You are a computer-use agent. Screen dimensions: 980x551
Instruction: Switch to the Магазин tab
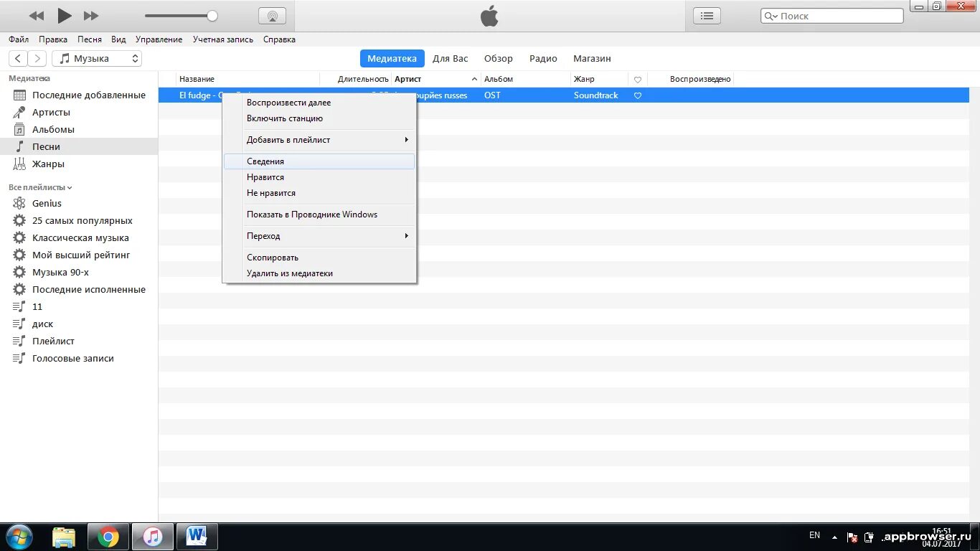pyautogui.click(x=592, y=59)
